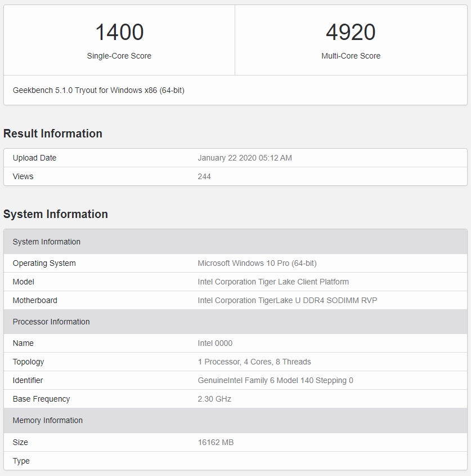Select the Single-Core Score label
This screenshot has width=471, height=476.
pos(119,56)
